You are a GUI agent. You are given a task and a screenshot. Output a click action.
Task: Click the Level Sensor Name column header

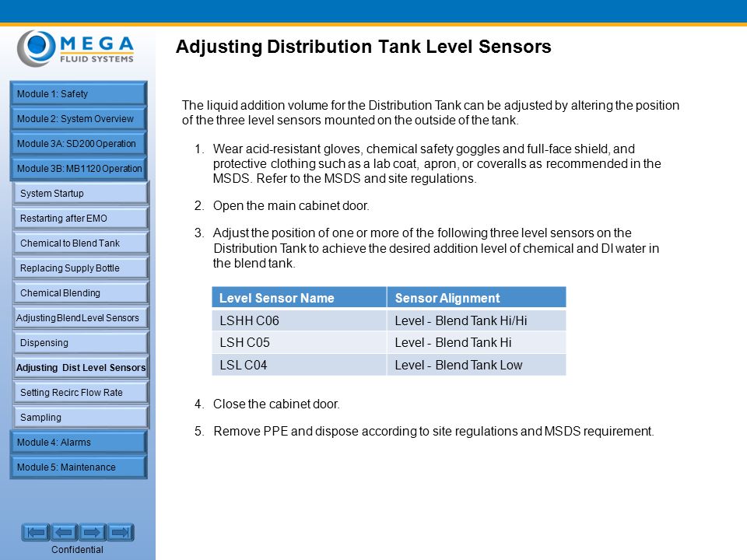(x=299, y=298)
